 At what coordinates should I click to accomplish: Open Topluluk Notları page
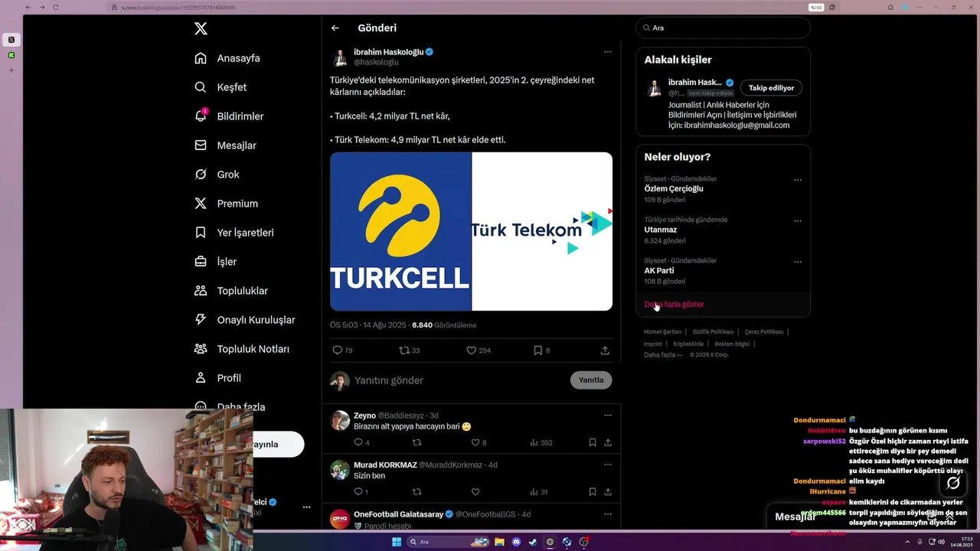click(x=242, y=349)
